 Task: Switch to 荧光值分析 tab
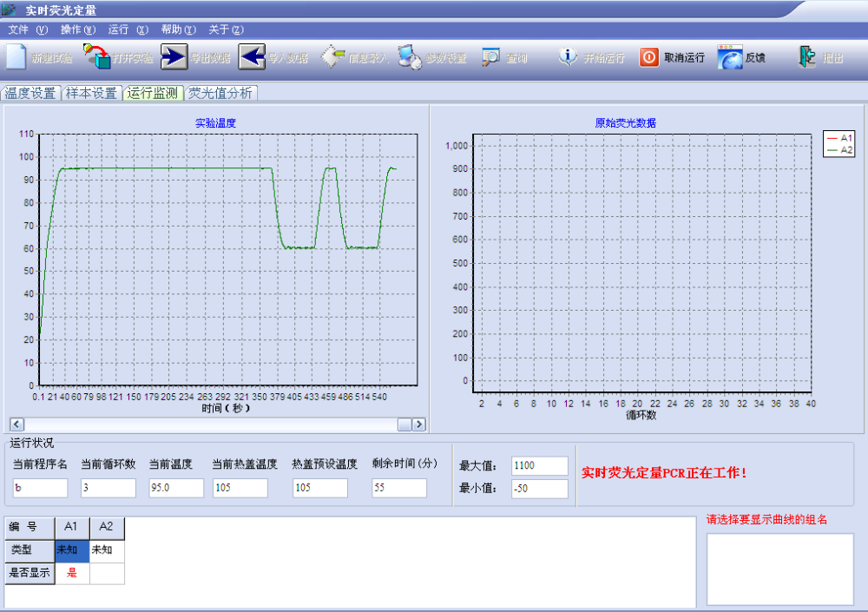220,93
